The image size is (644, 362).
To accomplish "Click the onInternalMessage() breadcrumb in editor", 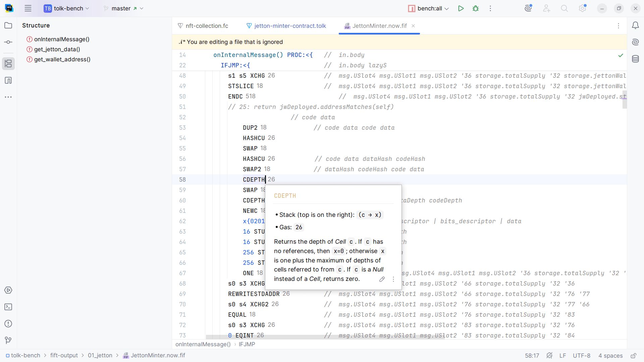I will click(203, 344).
